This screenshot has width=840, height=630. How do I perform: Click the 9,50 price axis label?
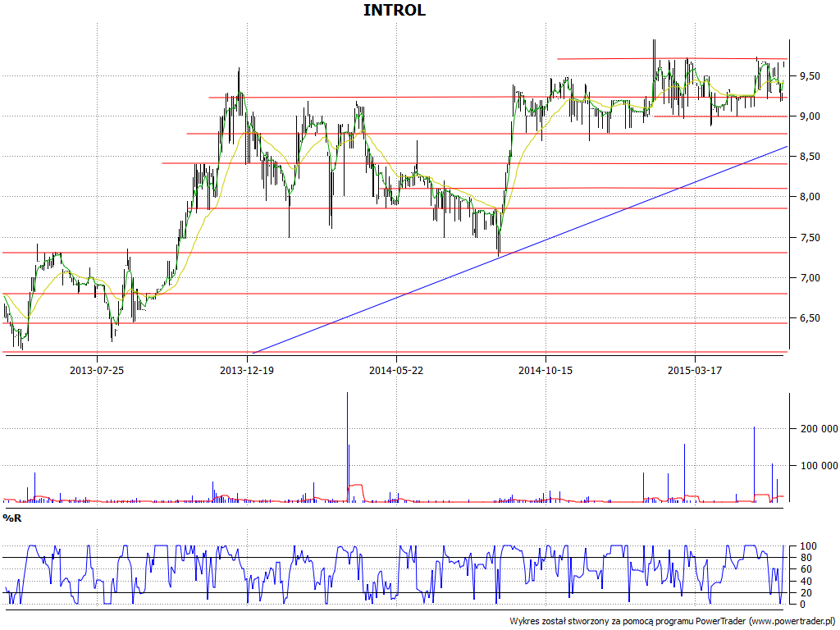810,76
